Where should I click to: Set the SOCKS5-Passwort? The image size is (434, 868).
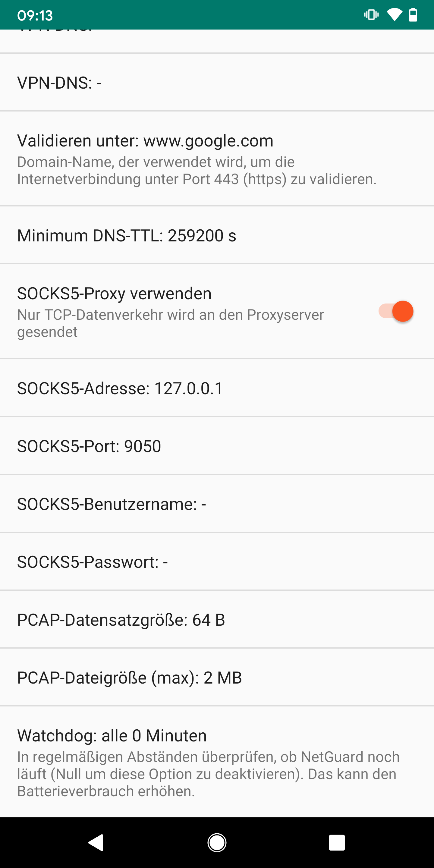(217, 562)
